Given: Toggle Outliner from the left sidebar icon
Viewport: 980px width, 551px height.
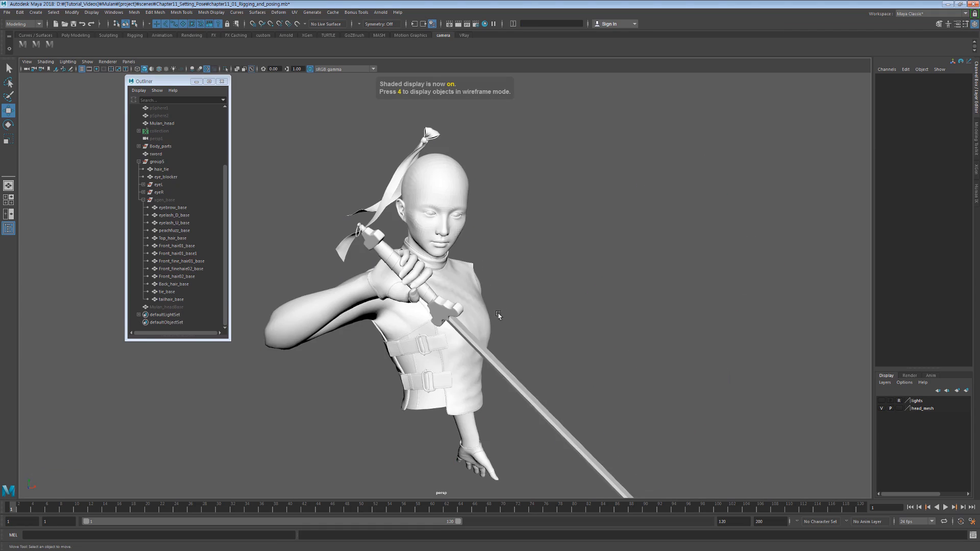Looking at the screenshot, I should tap(9, 228).
